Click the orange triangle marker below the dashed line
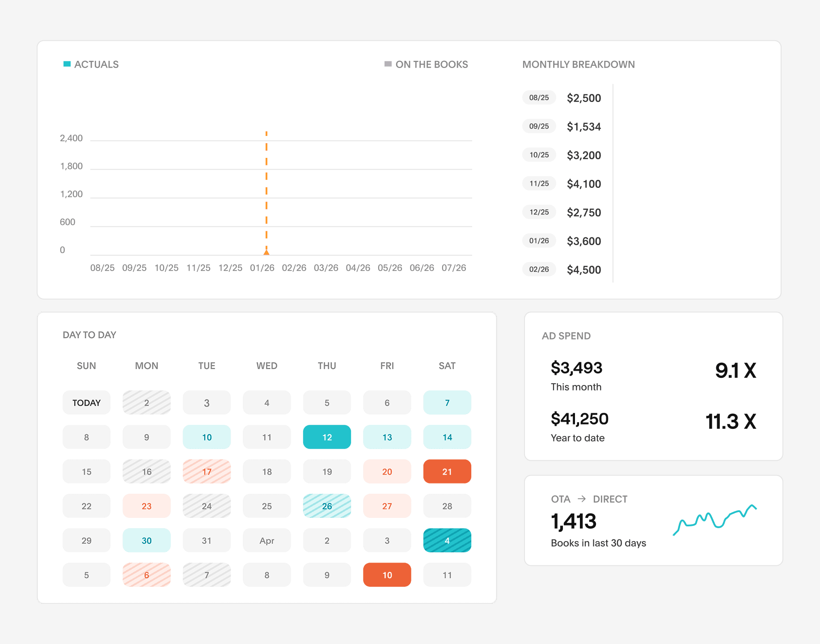Viewport: 820px width, 644px height. click(x=266, y=252)
